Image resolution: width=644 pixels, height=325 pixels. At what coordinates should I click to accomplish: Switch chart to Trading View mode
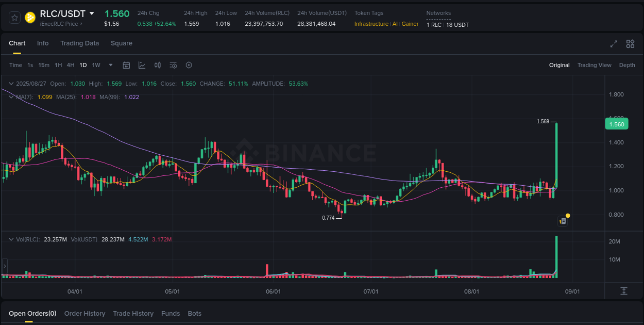click(594, 65)
